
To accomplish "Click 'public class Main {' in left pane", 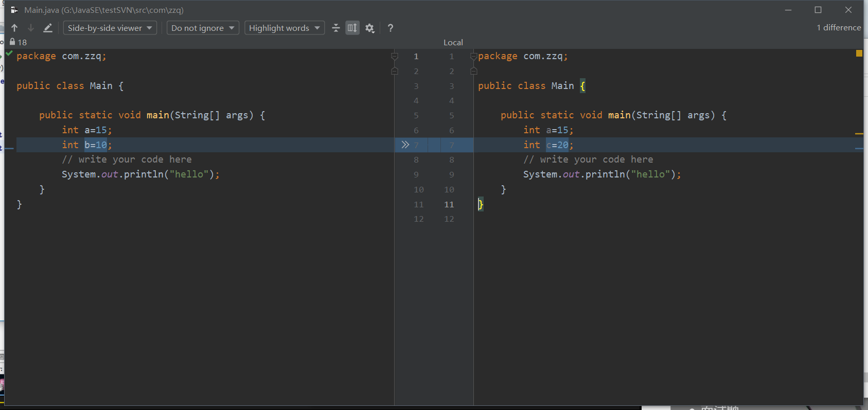I will 70,85.
